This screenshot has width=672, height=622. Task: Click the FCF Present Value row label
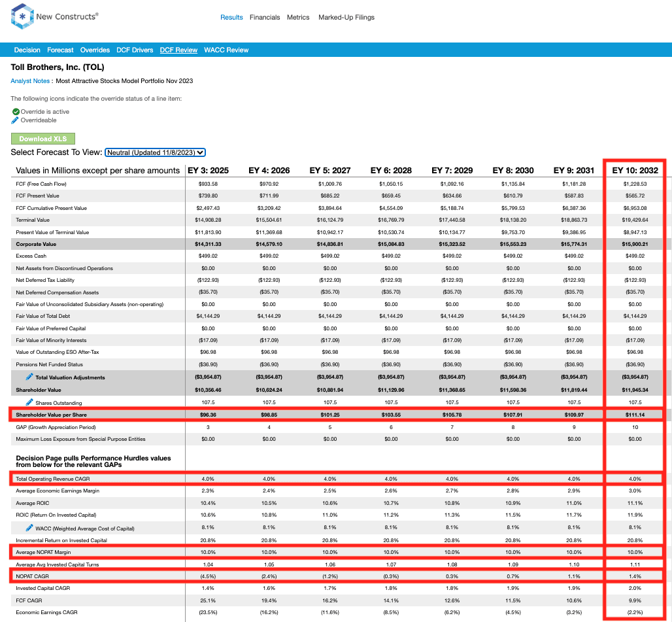point(38,195)
